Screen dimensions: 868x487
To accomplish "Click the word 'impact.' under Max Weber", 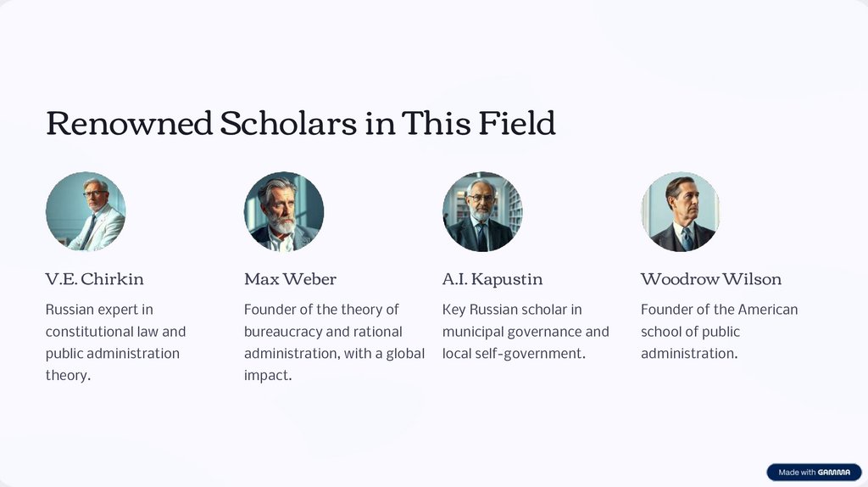I will [268, 376].
